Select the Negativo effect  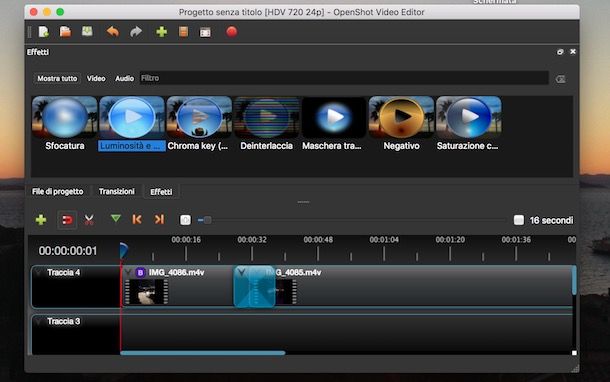coord(401,124)
